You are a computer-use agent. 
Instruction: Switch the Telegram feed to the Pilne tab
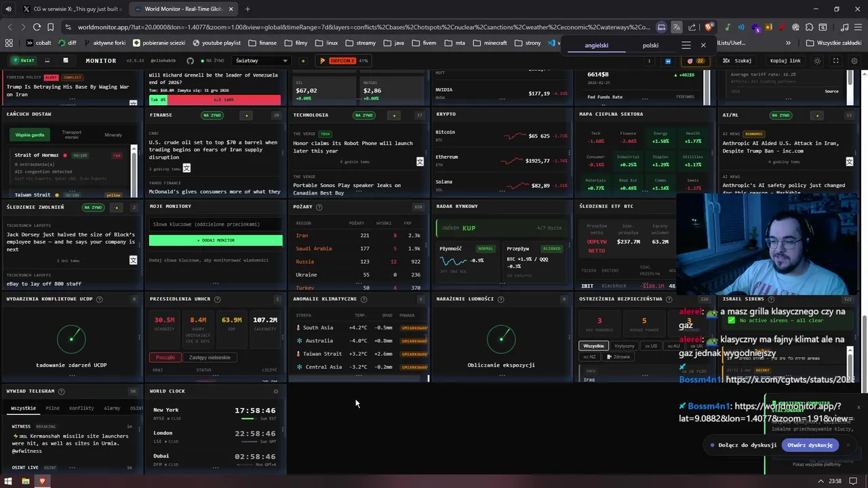tap(52, 408)
